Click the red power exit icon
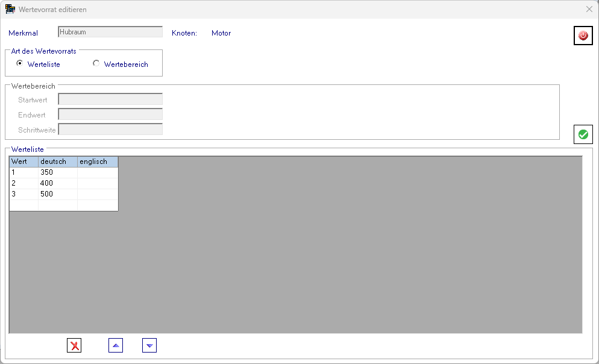The height and width of the screenshot is (364, 599). tap(583, 36)
